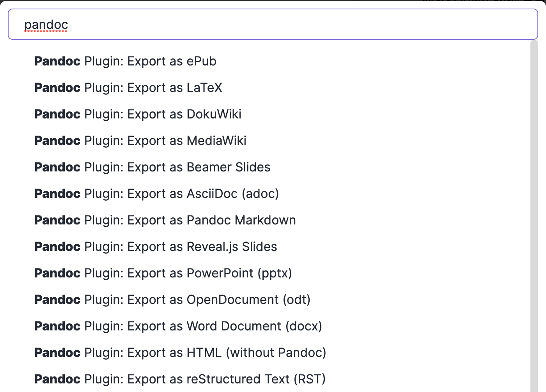This screenshot has width=546, height=392.
Task: Select the Export as MediaWiki option
Action: click(x=140, y=141)
